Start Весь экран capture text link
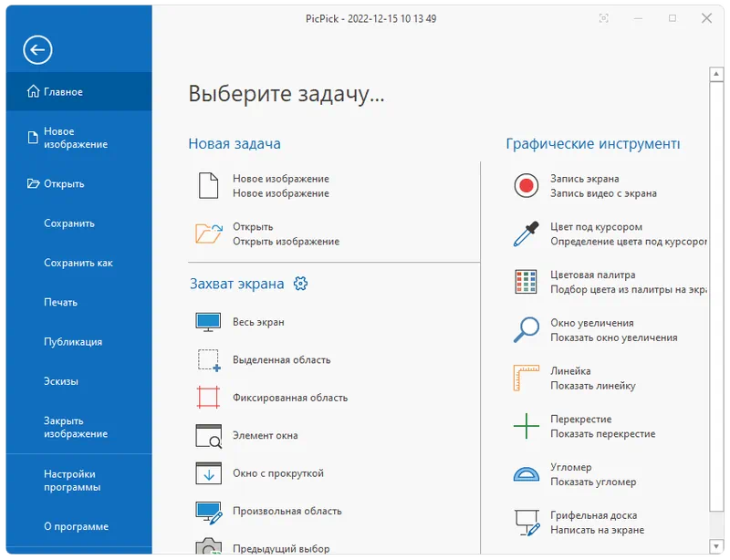Viewport: 730px width, 560px height. (x=258, y=322)
